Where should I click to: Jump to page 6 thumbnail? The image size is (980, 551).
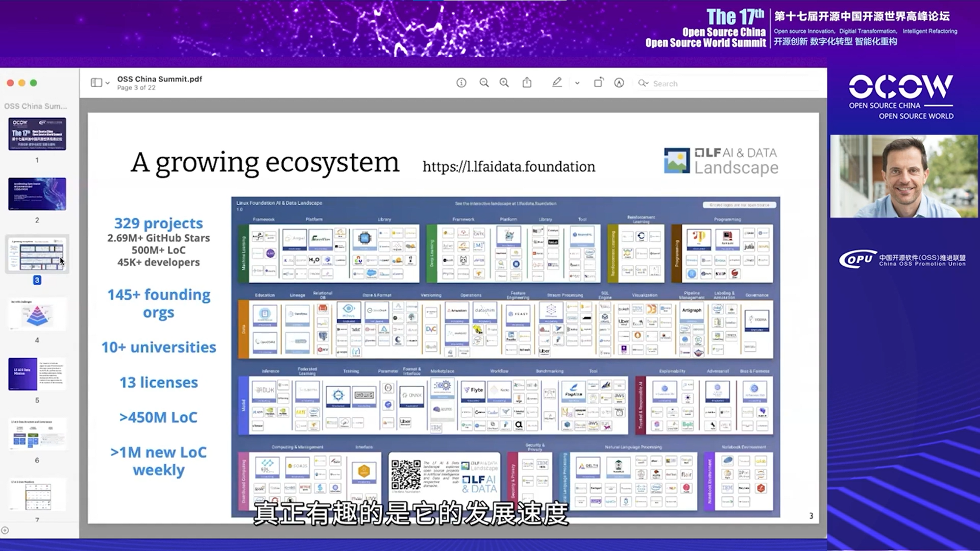click(37, 434)
